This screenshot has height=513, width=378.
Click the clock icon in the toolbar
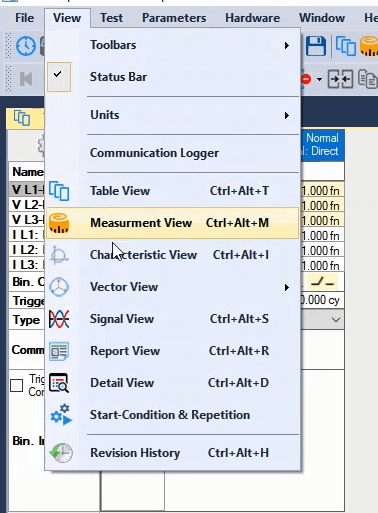(x=26, y=46)
